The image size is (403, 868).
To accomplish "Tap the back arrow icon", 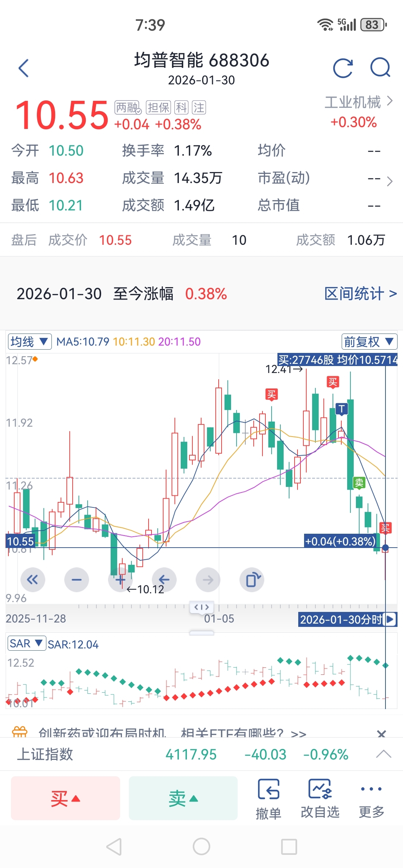I will [23, 68].
